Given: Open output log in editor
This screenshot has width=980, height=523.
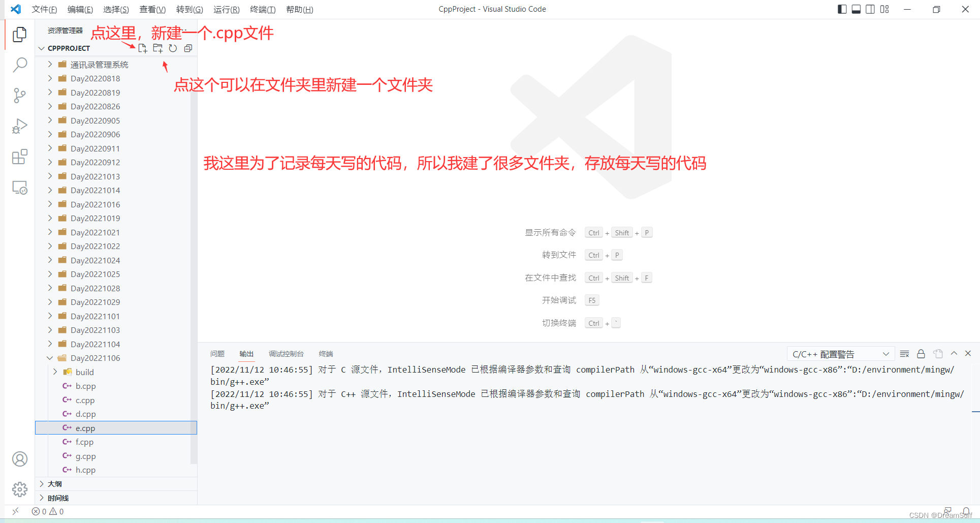Looking at the screenshot, I should tap(938, 354).
